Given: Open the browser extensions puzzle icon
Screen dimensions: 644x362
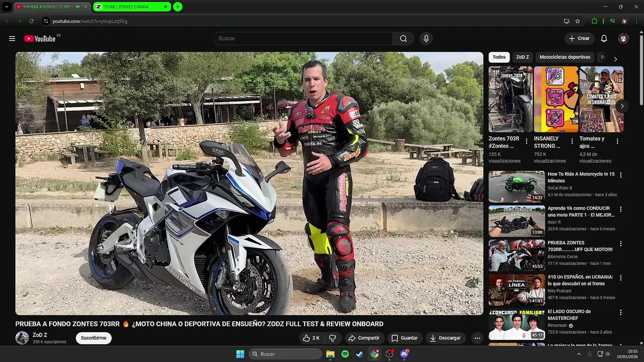Looking at the screenshot, I should point(595,21).
